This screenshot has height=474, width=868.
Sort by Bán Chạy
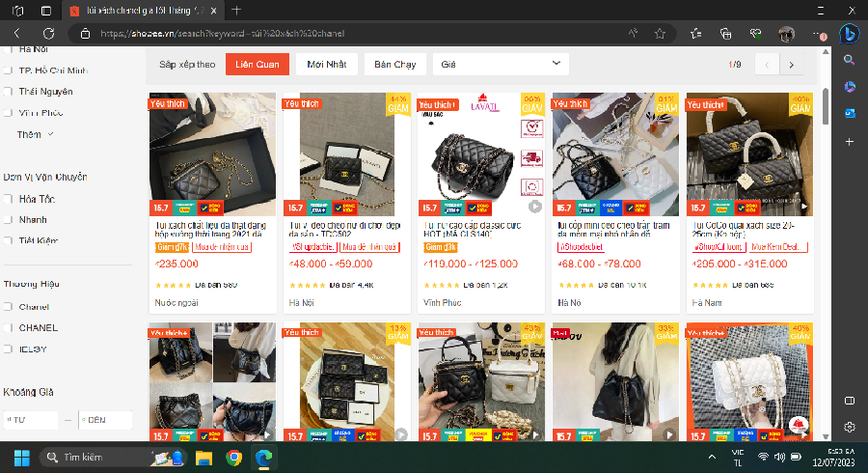(394, 65)
